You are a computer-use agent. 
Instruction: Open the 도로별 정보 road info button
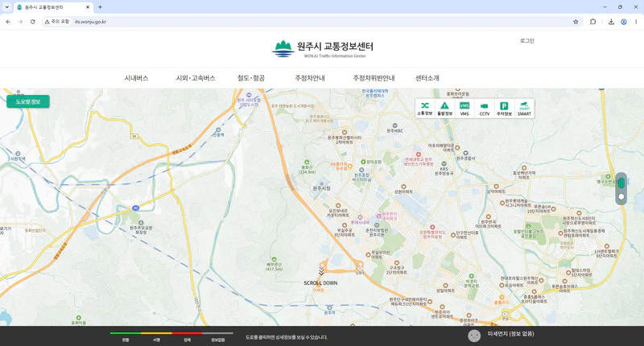[28, 101]
